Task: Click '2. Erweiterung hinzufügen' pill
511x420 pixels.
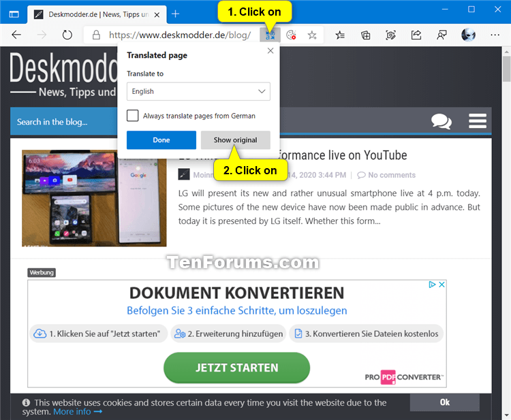Action: tap(228, 334)
